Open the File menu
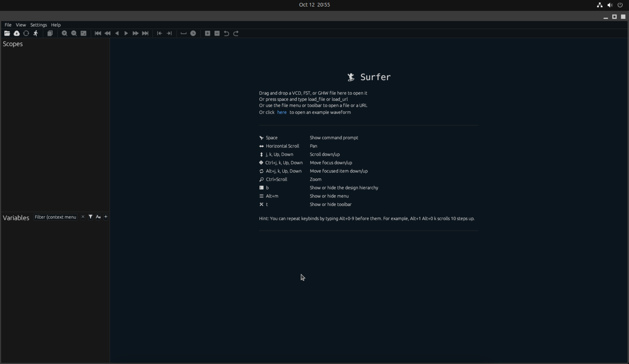The height and width of the screenshot is (364, 629). (x=8, y=25)
